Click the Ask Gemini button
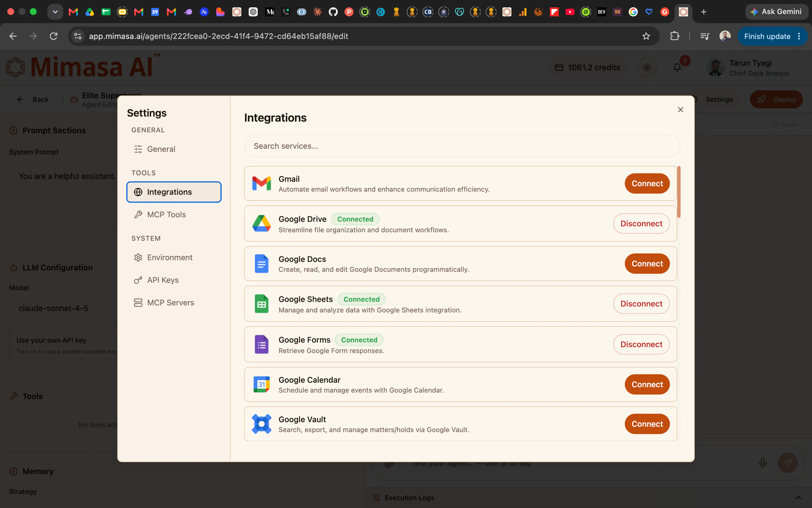This screenshot has width=812, height=508. click(x=776, y=12)
